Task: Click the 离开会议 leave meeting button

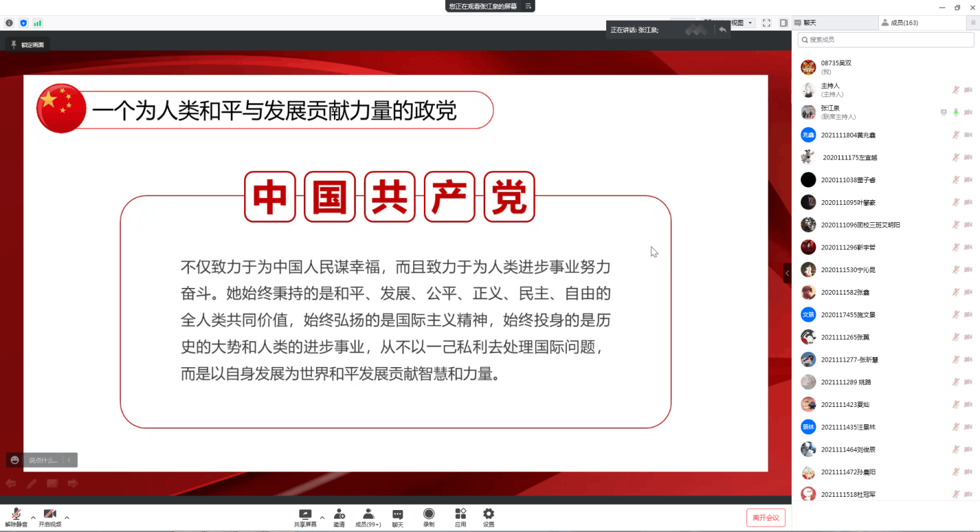Action: pyautogui.click(x=766, y=518)
